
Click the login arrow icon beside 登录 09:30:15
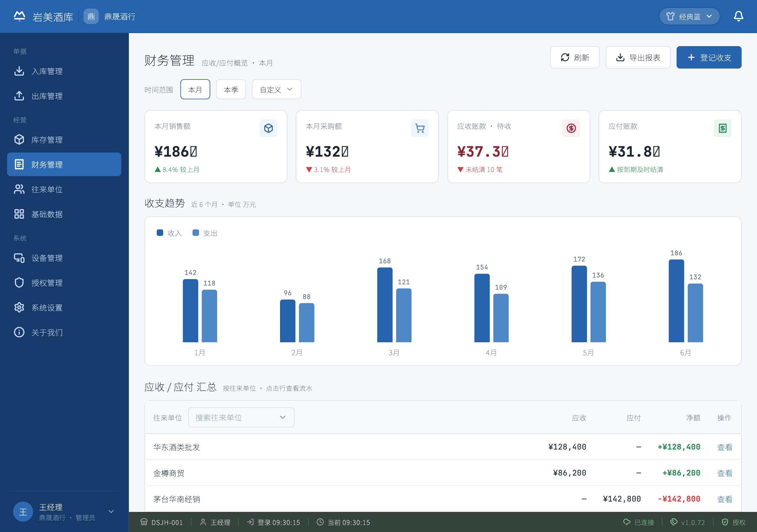(250, 522)
